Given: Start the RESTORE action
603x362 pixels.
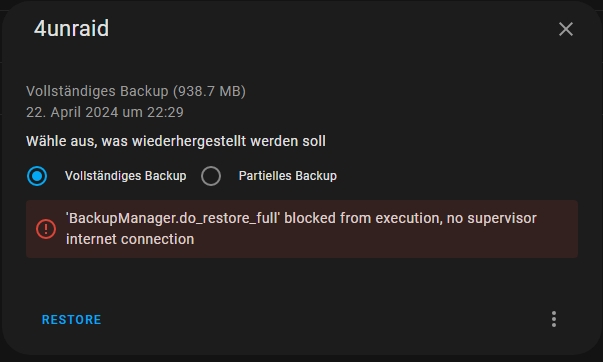Looking at the screenshot, I should [x=72, y=320].
